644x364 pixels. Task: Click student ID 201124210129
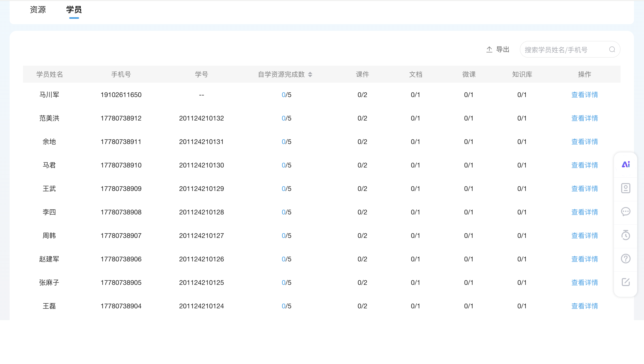click(x=201, y=189)
